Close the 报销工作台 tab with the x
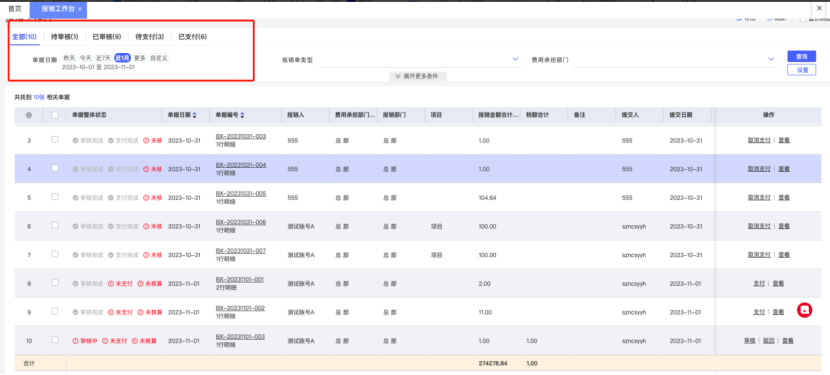Image resolution: width=830 pixels, height=375 pixels. pos(79,10)
